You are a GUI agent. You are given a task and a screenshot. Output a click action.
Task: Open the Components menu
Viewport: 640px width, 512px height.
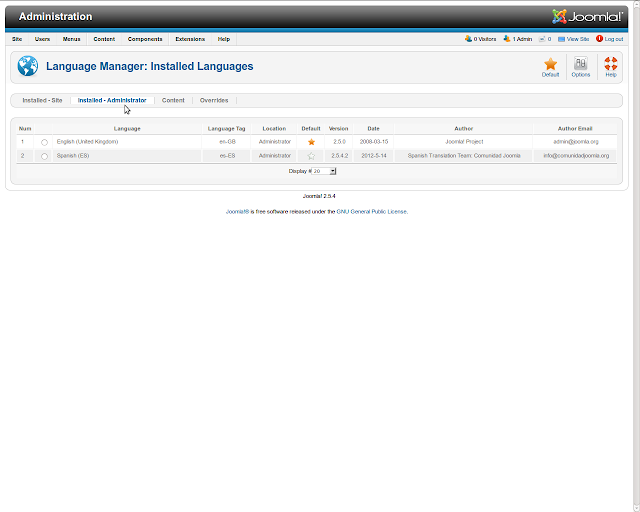pos(145,39)
